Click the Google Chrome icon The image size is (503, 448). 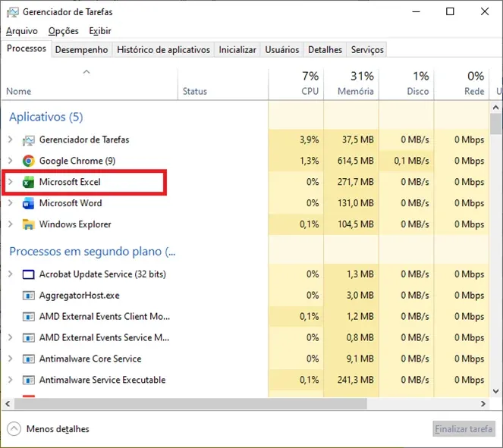28,161
